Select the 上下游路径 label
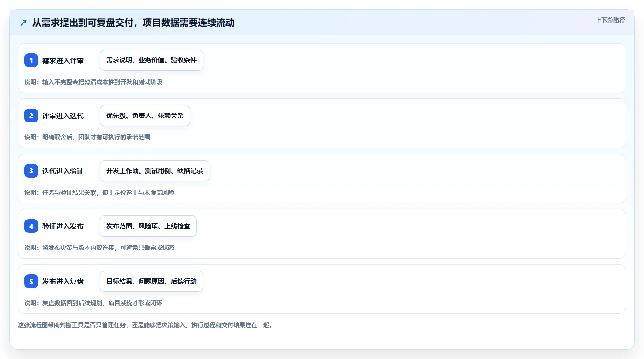This screenshot has width=644, height=359. coord(610,20)
